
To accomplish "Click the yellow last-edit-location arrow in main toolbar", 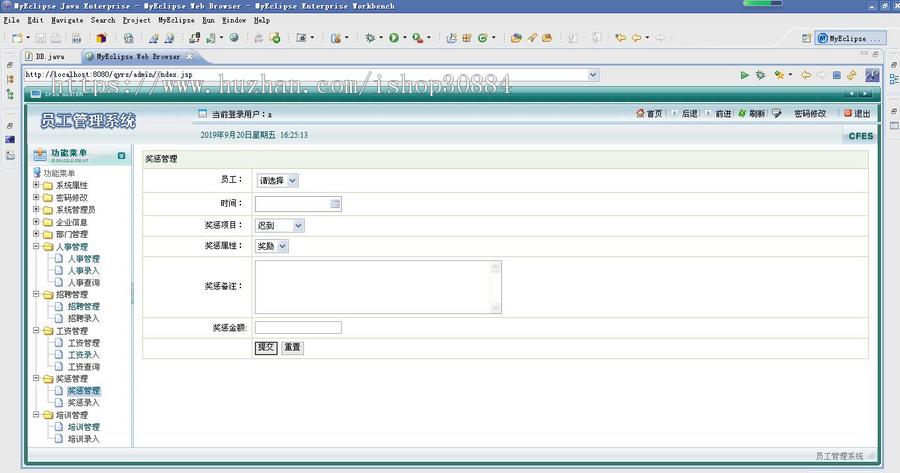I will [x=620, y=38].
